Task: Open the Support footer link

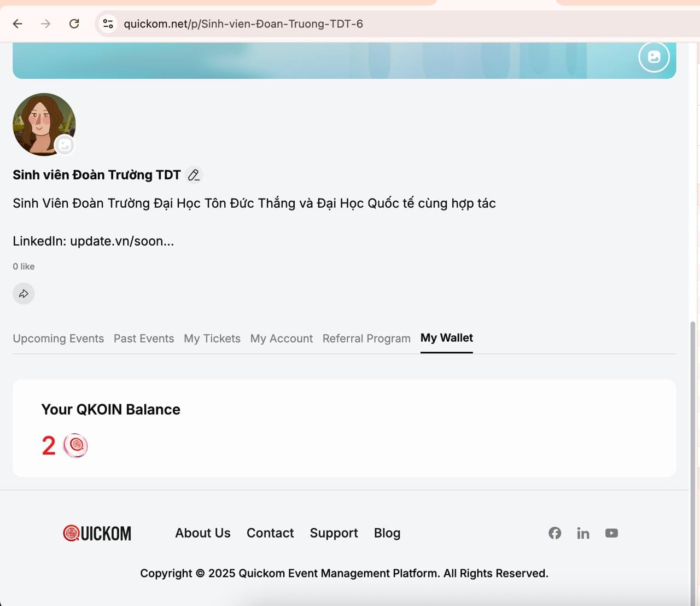Action: [334, 533]
